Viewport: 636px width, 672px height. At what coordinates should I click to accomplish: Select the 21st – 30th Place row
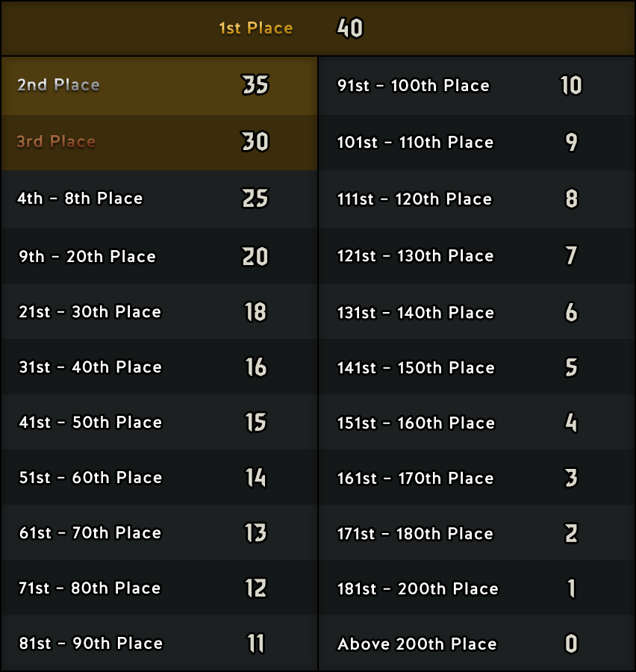tap(160, 311)
